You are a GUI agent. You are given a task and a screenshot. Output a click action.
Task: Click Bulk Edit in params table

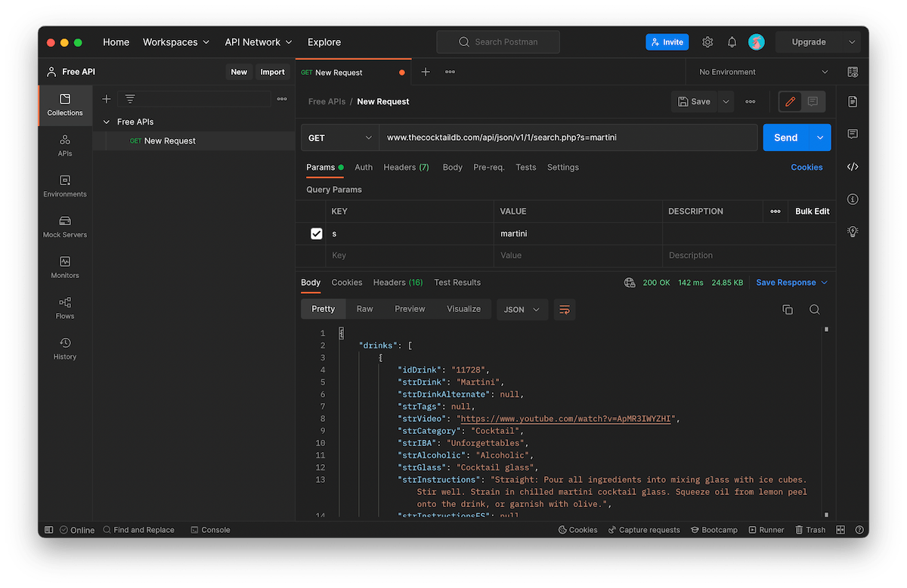(x=812, y=212)
